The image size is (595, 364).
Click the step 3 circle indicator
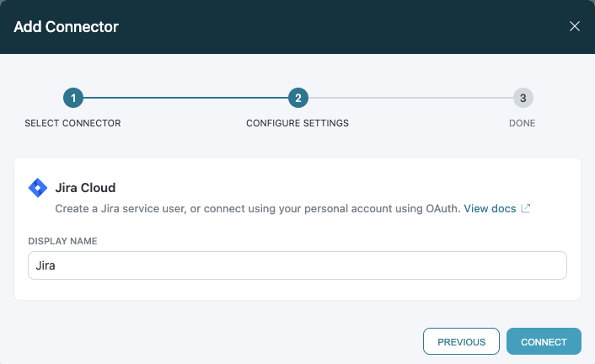(x=523, y=98)
